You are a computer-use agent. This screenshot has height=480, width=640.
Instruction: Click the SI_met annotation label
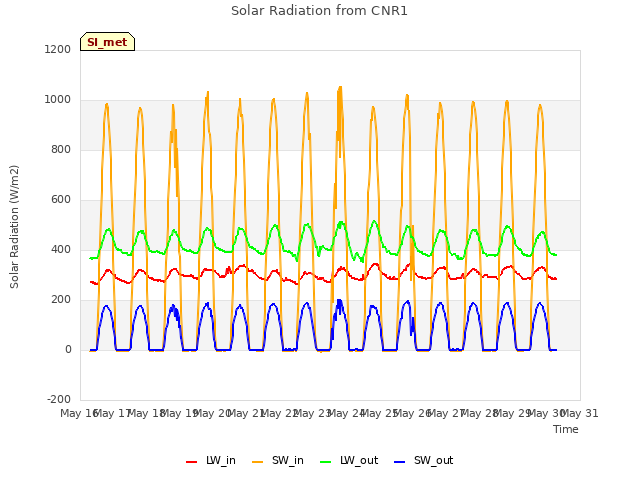[107, 42]
